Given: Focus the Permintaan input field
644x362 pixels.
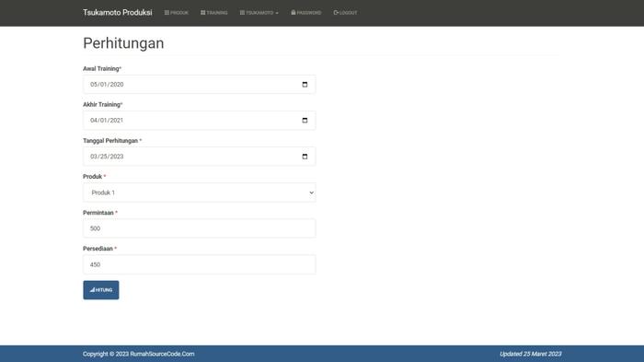Looking at the screenshot, I should 200,228.
